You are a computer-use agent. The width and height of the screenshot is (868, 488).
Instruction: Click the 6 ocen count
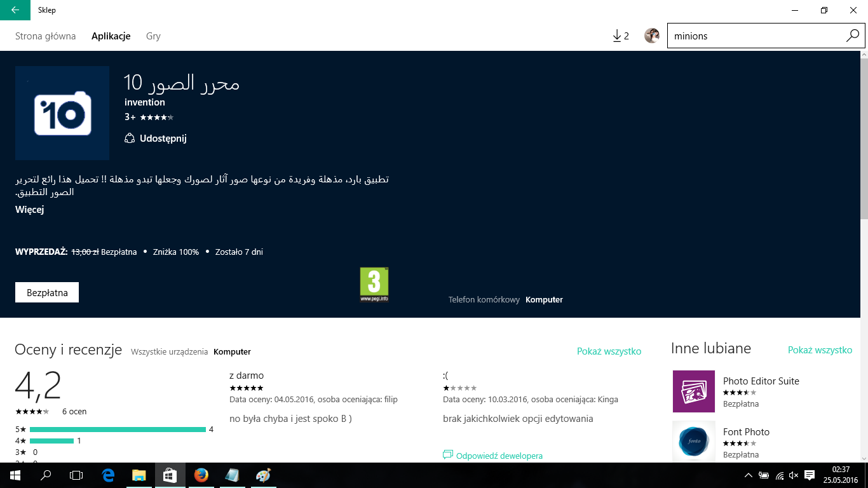(x=74, y=412)
